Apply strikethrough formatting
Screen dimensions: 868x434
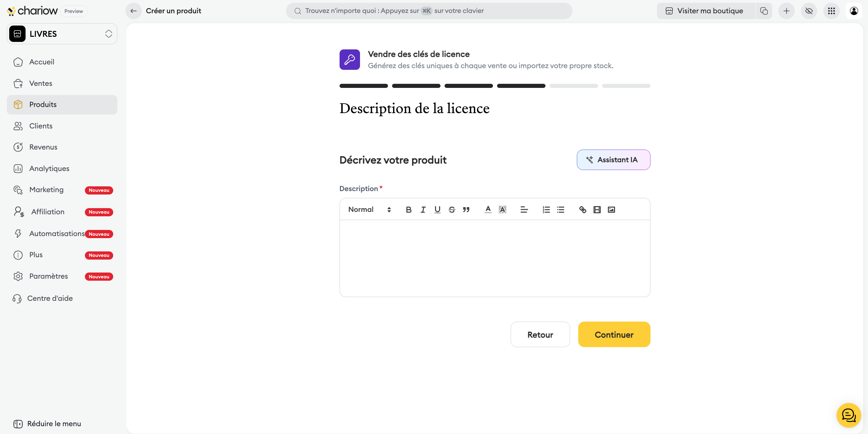452,210
